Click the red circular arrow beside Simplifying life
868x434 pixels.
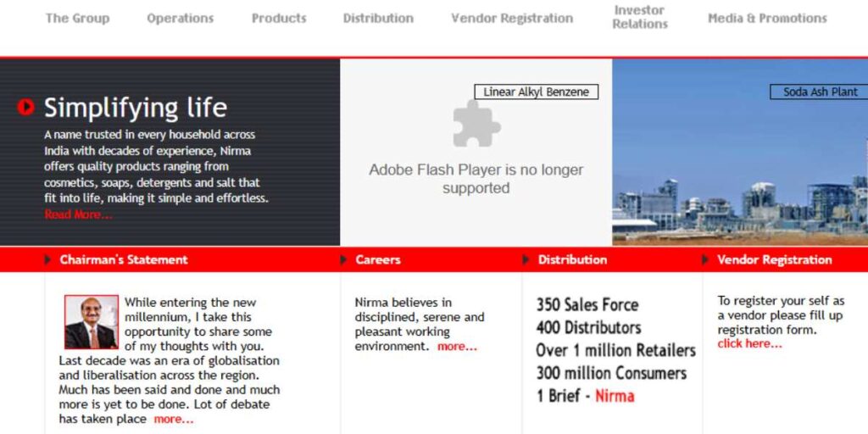pyautogui.click(x=25, y=107)
